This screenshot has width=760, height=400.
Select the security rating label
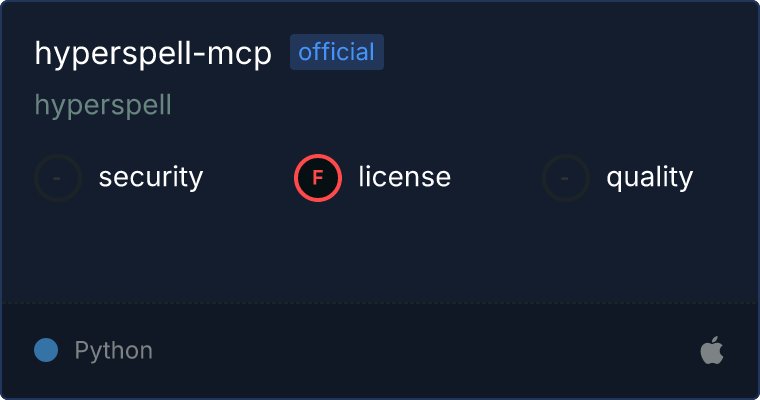point(151,177)
